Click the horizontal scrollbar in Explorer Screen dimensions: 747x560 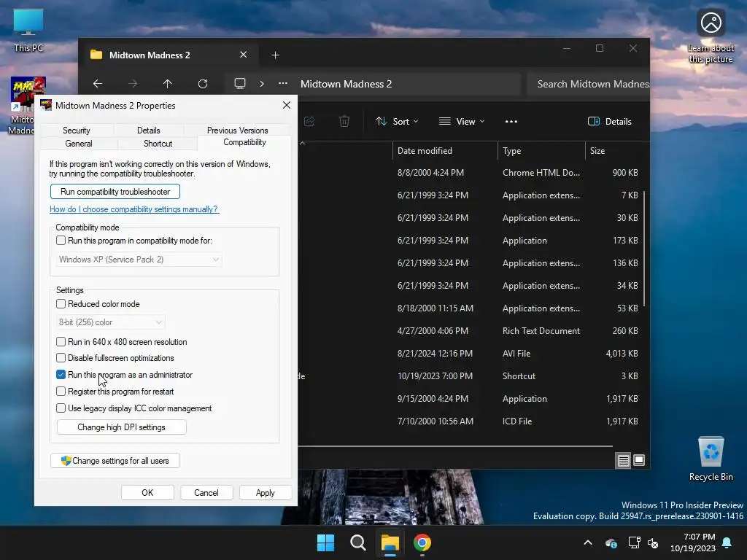[x=455, y=446]
